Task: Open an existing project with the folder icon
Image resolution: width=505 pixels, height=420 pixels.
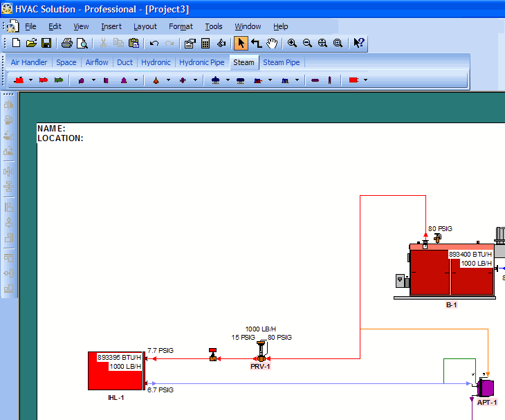Action: [x=31, y=43]
